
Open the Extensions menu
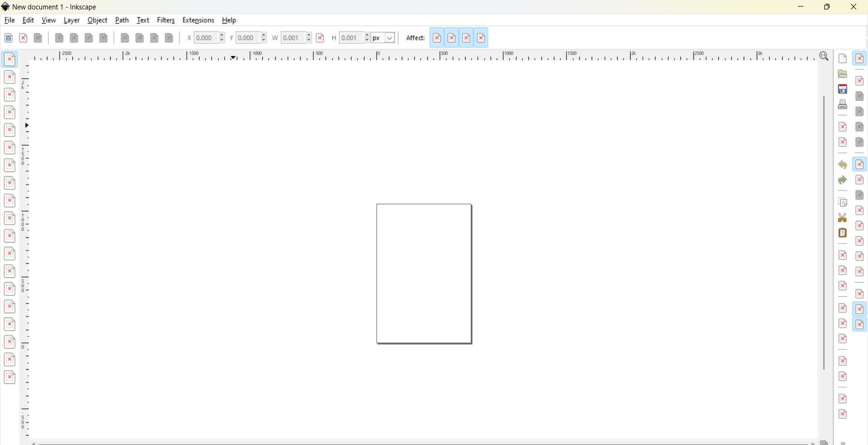198,20
